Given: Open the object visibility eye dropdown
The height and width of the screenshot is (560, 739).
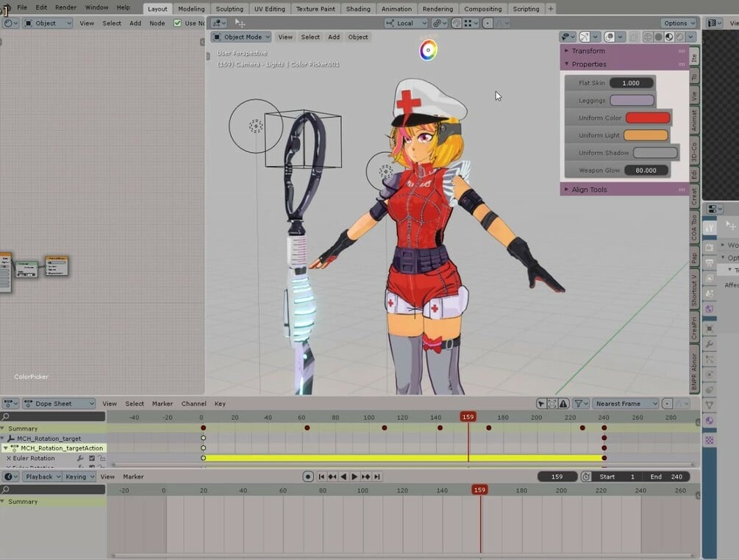Looking at the screenshot, I should (x=568, y=37).
